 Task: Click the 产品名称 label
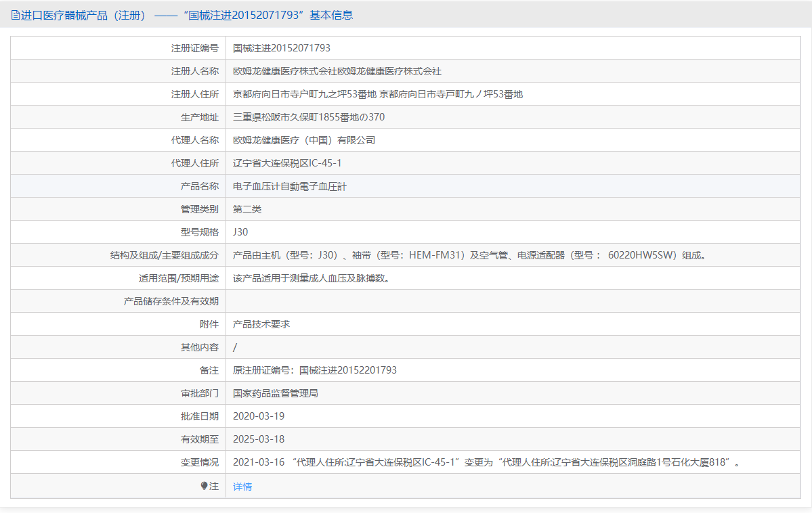click(x=199, y=186)
